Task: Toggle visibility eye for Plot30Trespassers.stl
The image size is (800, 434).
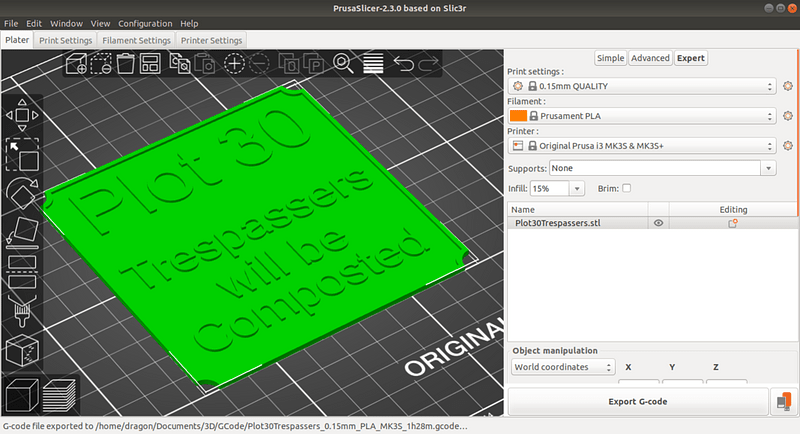Action: pos(658,223)
